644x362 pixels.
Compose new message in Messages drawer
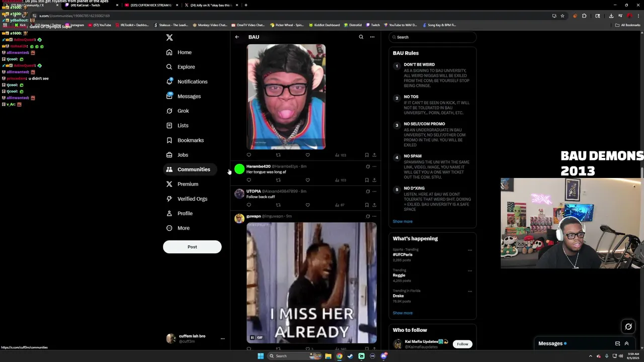tap(617, 343)
